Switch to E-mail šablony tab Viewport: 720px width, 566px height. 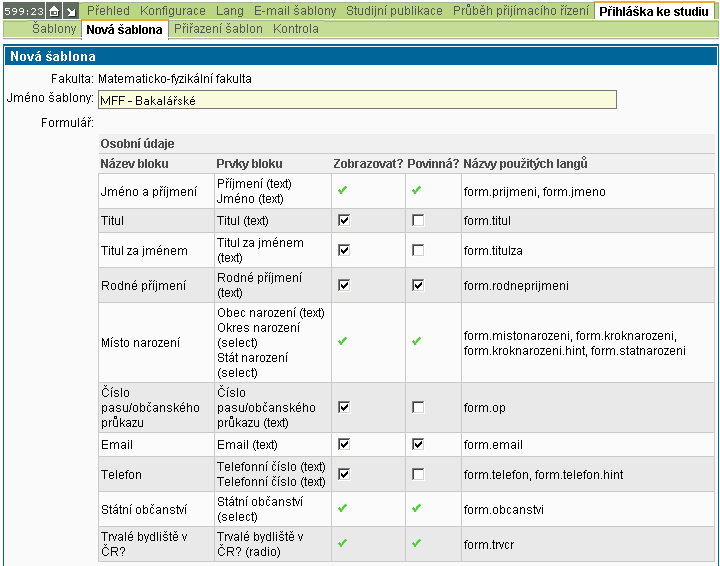click(295, 11)
